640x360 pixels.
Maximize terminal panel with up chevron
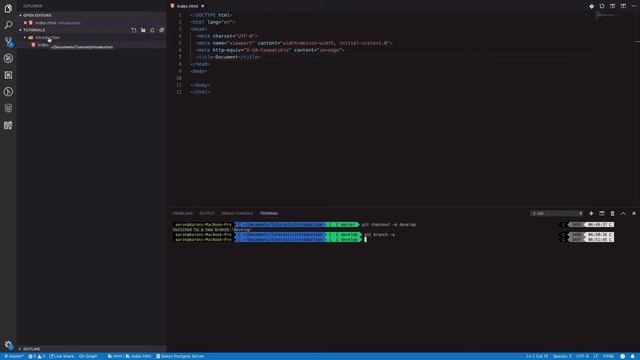[623, 213]
